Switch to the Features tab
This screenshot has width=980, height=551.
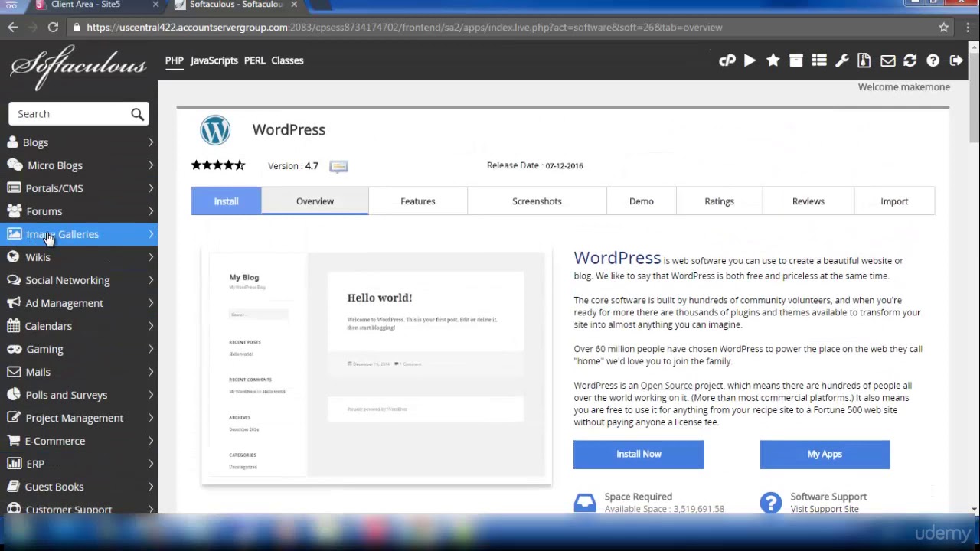(x=418, y=201)
